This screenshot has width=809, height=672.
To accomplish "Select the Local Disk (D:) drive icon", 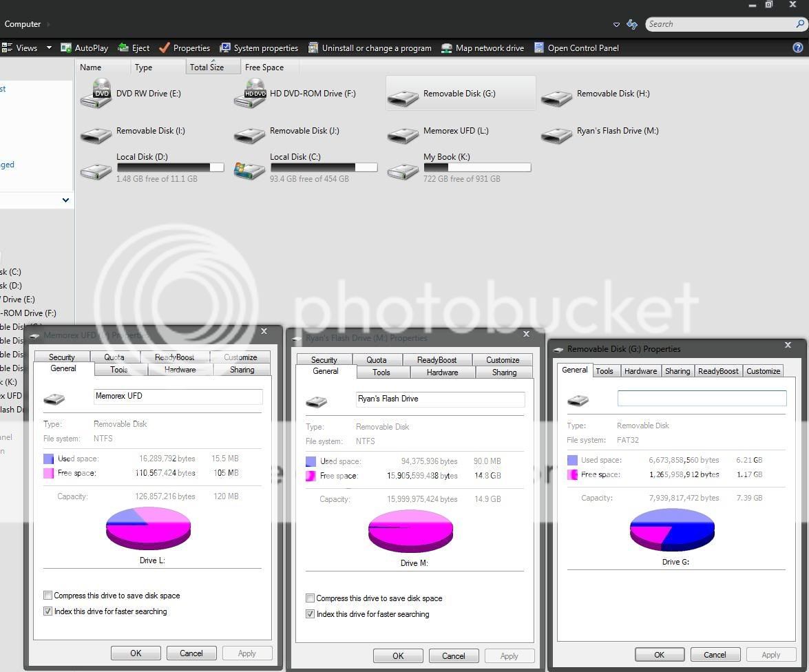I will point(96,171).
